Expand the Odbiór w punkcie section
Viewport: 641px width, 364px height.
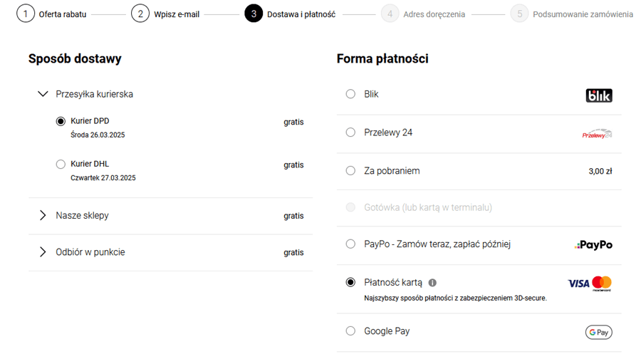[43, 252]
